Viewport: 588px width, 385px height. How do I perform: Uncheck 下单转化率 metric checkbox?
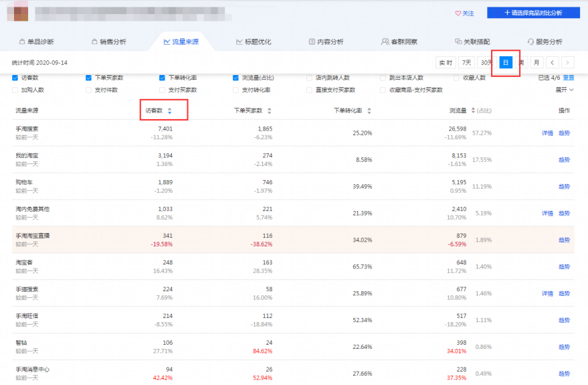point(162,78)
